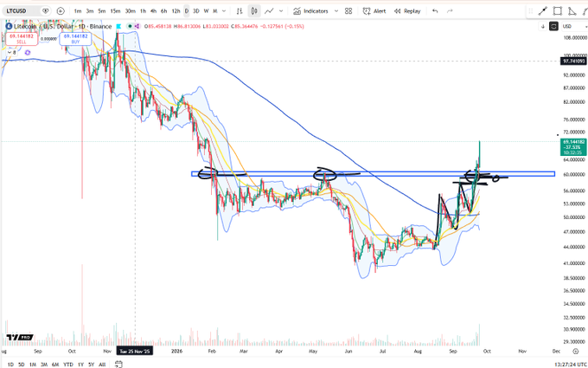
Task: Set chart interval to 3D
Action: click(196, 11)
